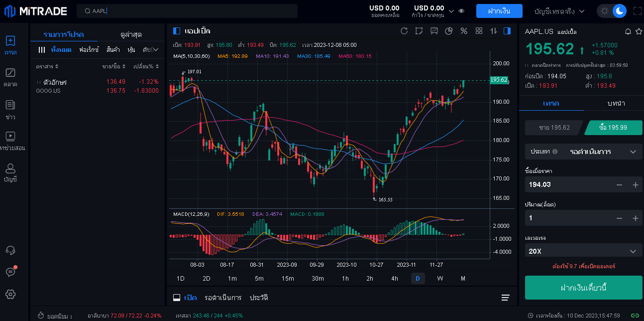This screenshot has width=644, height=321.
Task: Open the pie chart icon in chart toolbar
Action: tap(448, 31)
